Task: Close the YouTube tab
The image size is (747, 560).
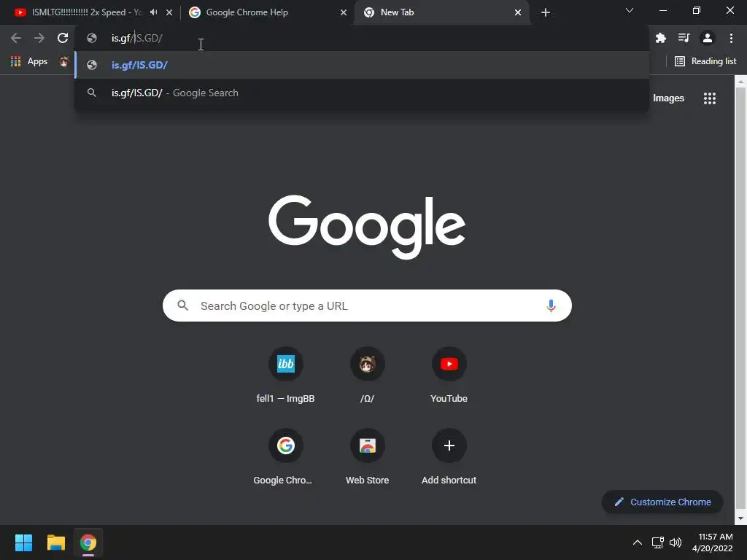Action: 169,12
